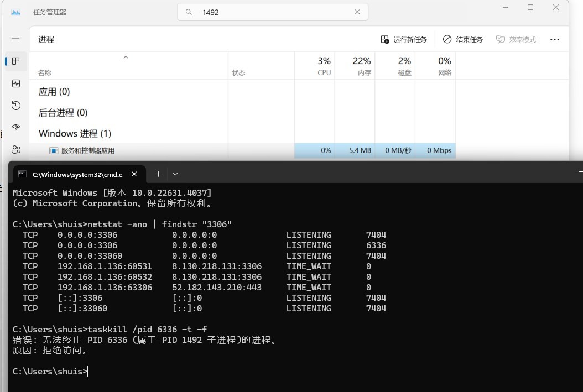Open the three-dots more options menu
The image size is (583, 392).
555,40
